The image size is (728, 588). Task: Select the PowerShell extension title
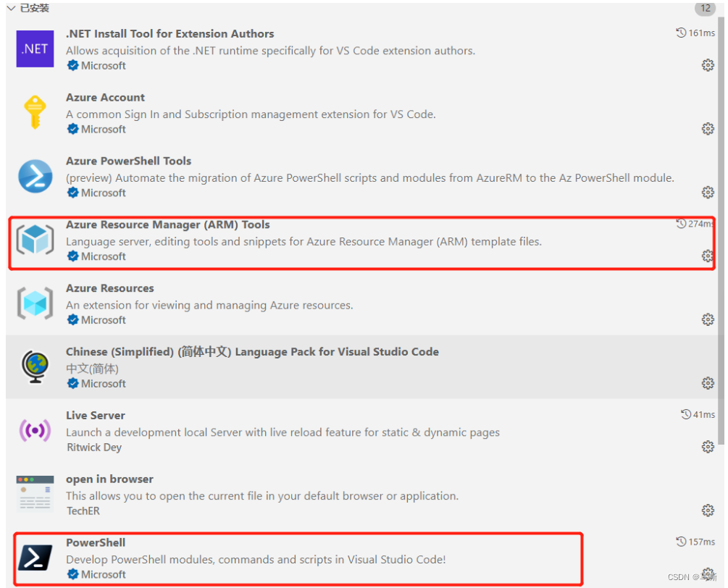tap(96, 542)
